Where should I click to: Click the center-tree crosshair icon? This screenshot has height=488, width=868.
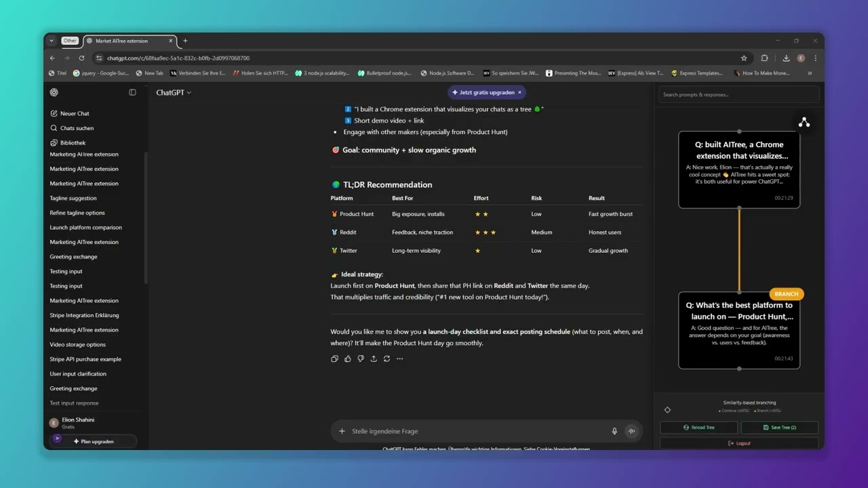[667, 410]
